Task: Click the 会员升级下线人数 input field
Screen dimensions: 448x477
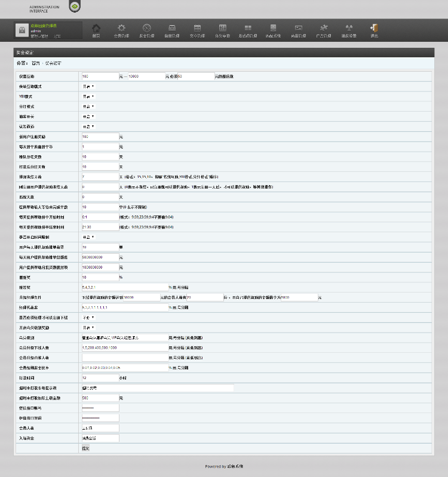Action: (124, 347)
